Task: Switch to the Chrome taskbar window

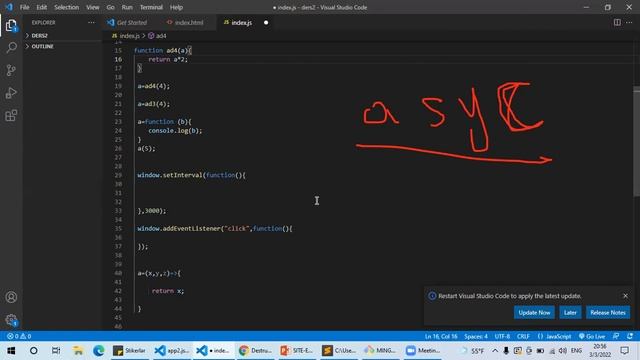Action: 255,351
